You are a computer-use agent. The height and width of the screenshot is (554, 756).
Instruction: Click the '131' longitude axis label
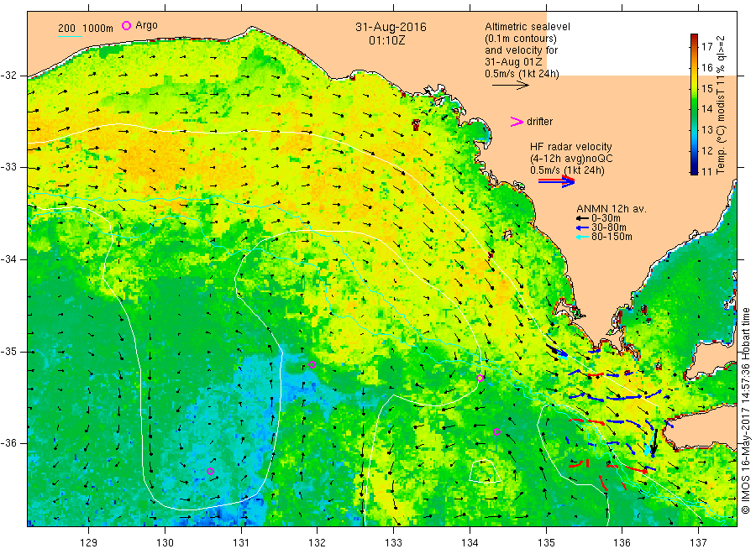pyautogui.click(x=241, y=543)
